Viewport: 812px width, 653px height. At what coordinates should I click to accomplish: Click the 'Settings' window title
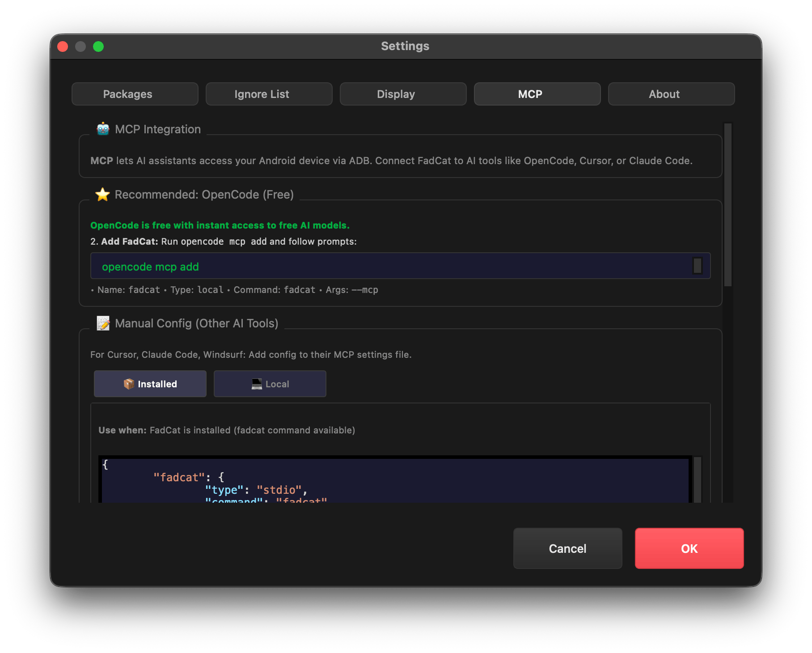tap(405, 46)
